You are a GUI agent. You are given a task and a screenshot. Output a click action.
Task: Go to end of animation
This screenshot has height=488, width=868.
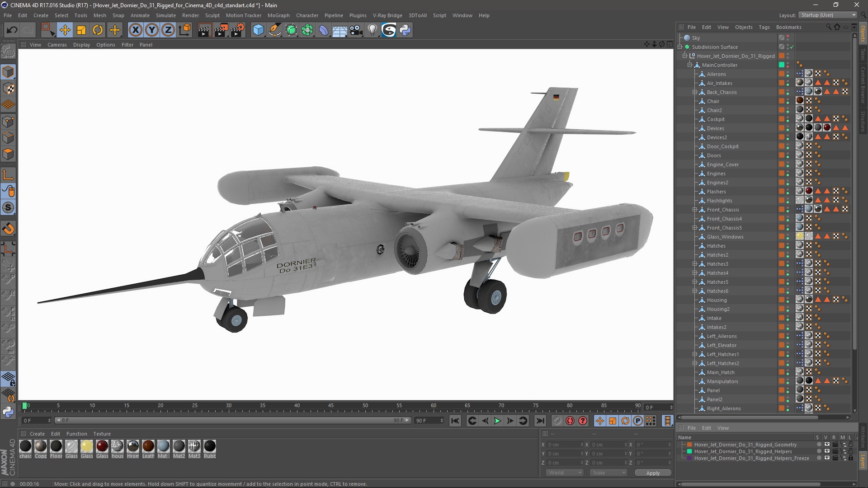point(540,421)
